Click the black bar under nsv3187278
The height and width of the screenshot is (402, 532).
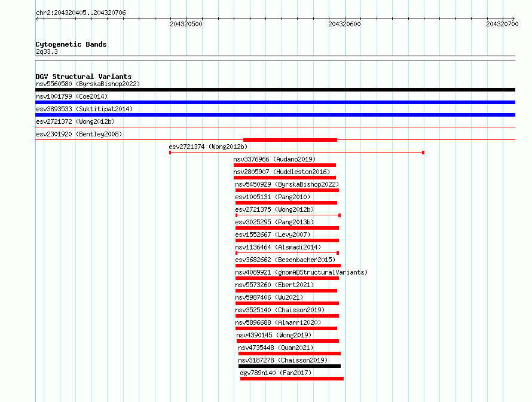click(x=289, y=366)
